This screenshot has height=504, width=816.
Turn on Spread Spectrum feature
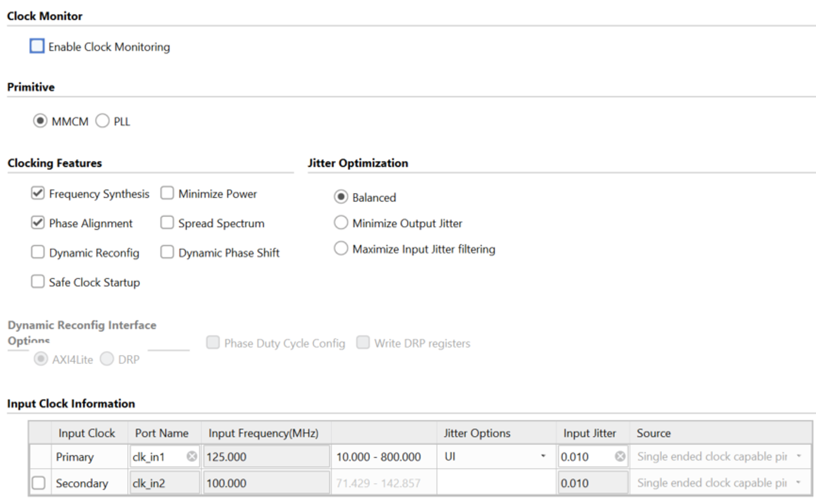[167, 223]
